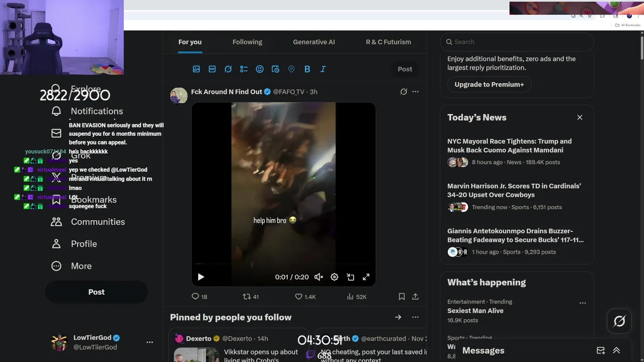Image resolution: width=644 pixels, height=362 pixels.
Task: Open the R & C Futurism tab
Action: (x=388, y=42)
